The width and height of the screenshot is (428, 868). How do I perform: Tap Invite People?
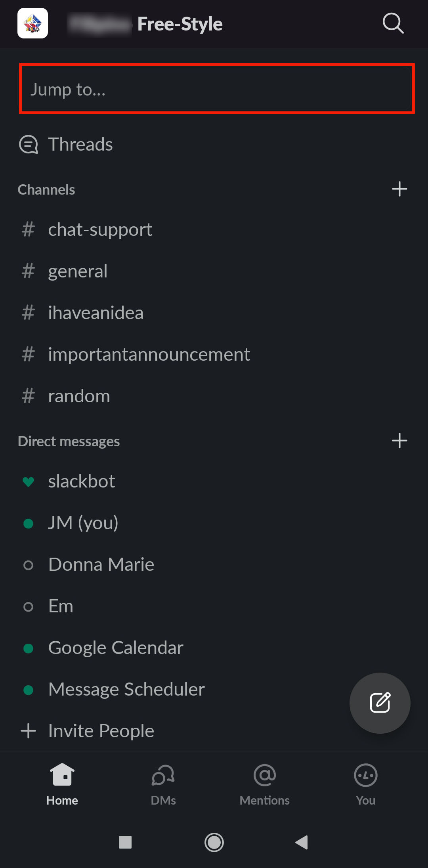[101, 731]
